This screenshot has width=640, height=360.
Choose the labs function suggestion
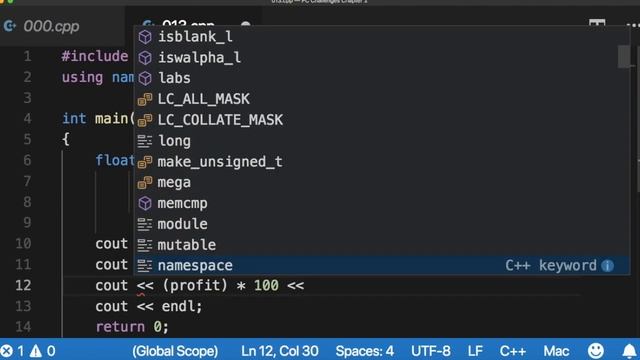tap(382, 78)
